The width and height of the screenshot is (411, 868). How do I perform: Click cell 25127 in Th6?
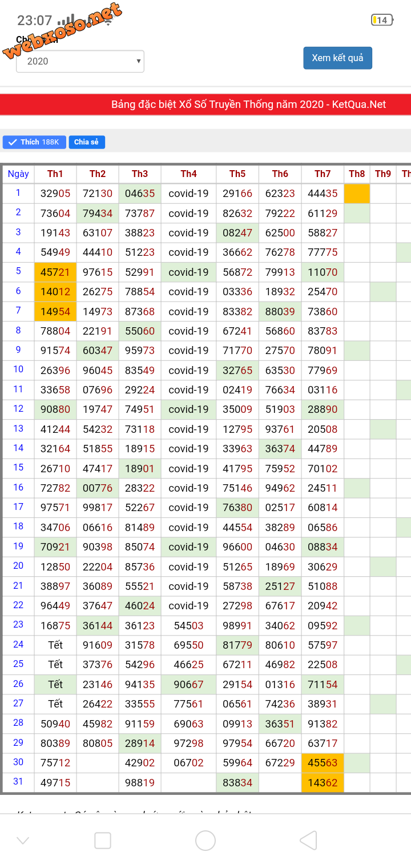[x=280, y=586]
